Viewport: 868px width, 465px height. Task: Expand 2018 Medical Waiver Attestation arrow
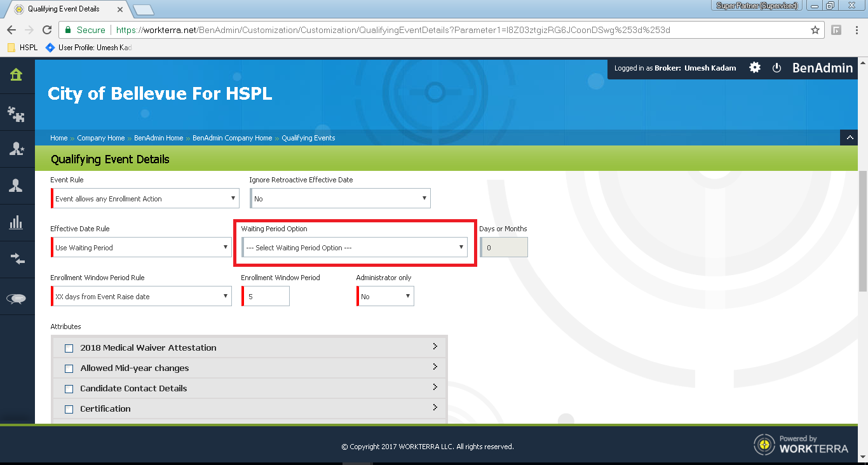[x=435, y=346]
